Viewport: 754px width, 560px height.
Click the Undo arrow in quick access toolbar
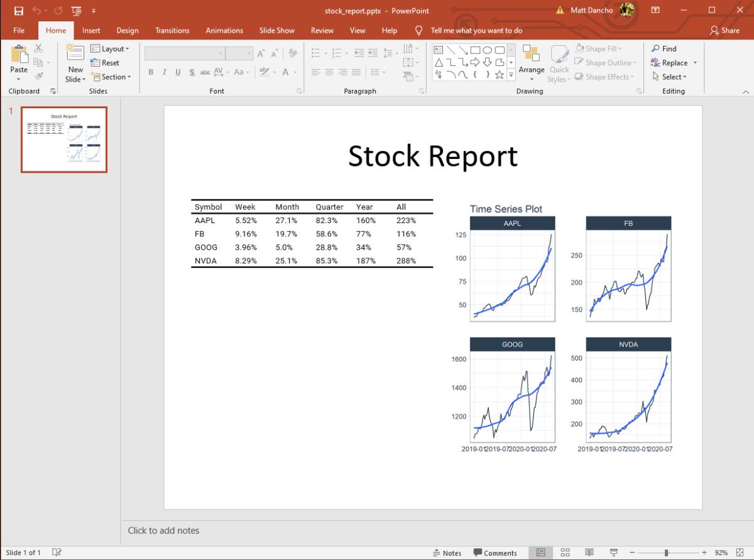(x=36, y=11)
